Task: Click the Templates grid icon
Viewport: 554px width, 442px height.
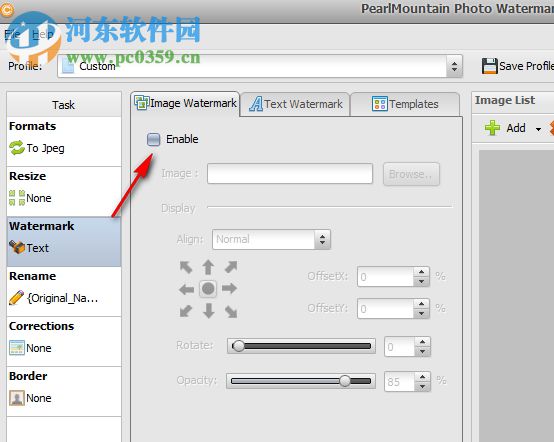Action: [379, 104]
